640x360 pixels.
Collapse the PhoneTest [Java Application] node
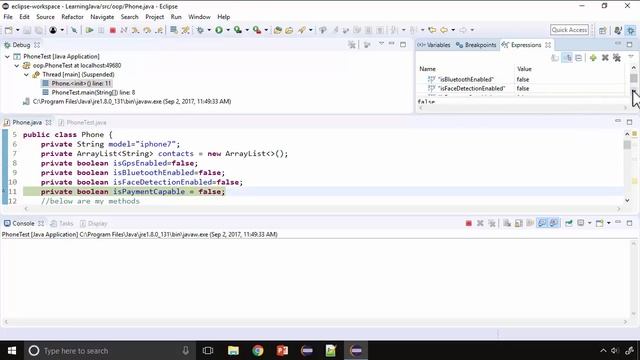click(7, 57)
